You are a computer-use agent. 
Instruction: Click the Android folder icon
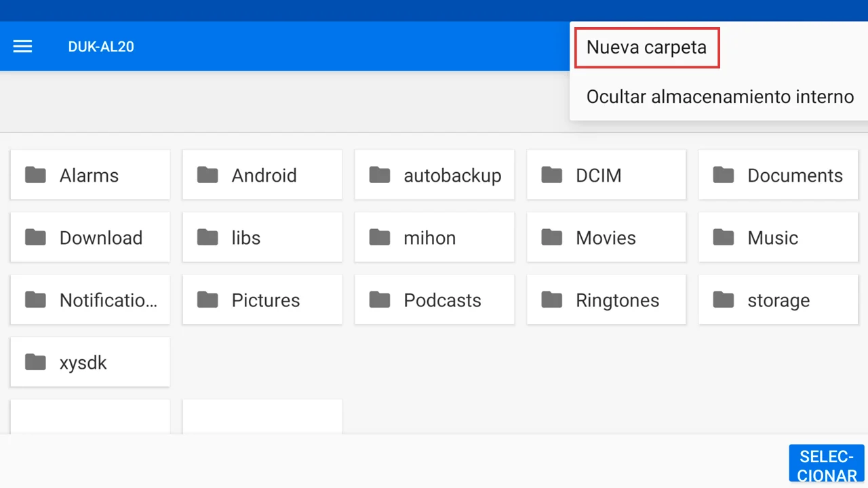[208, 176]
